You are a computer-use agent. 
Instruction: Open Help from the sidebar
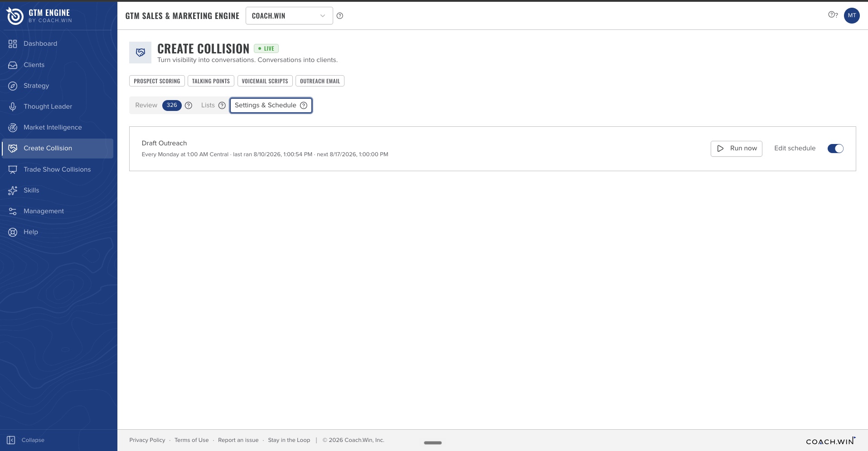point(58,232)
